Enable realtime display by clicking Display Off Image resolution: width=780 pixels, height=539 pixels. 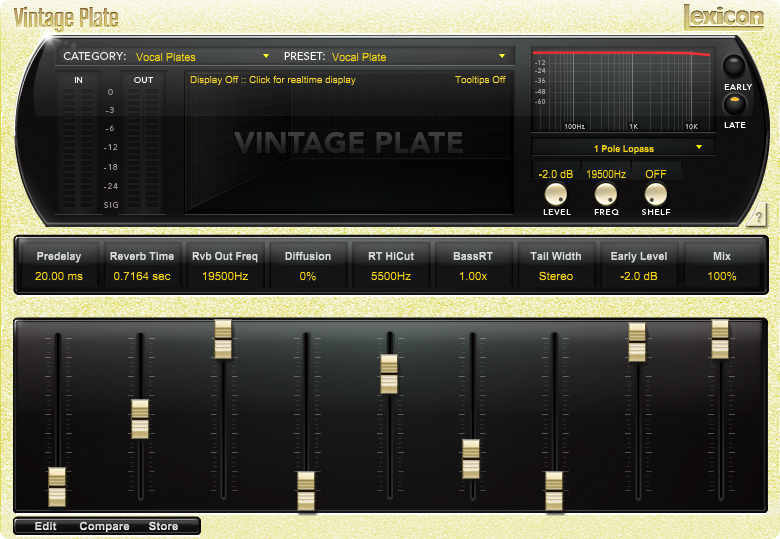[x=273, y=80]
